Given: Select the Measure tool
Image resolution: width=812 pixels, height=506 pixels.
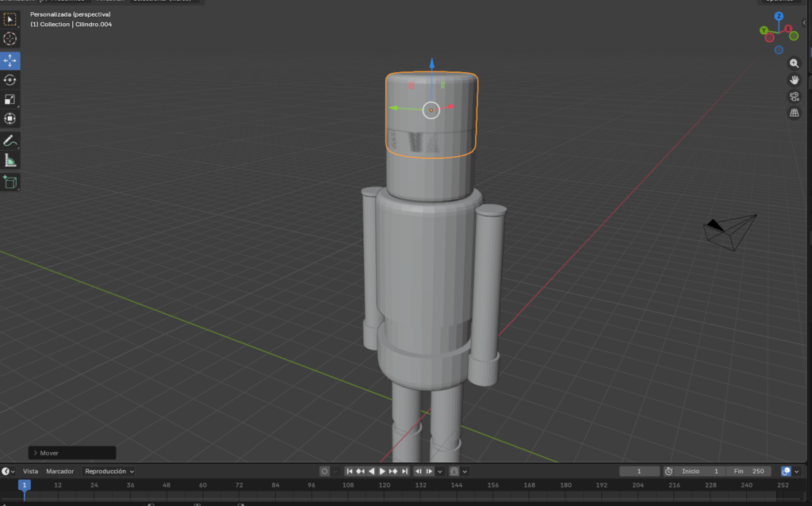Looking at the screenshot, I should tap(10, 160).
